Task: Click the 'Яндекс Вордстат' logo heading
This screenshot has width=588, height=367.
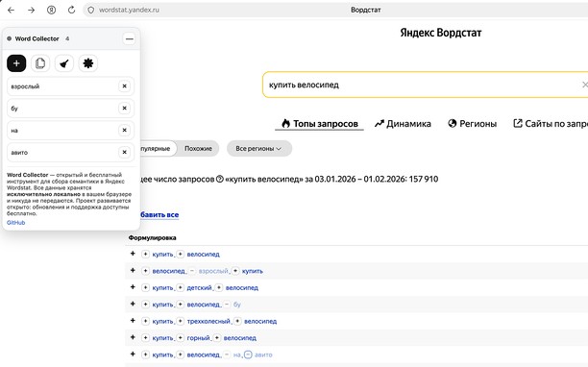Action: pyautogui.click(x=441, y=33)
